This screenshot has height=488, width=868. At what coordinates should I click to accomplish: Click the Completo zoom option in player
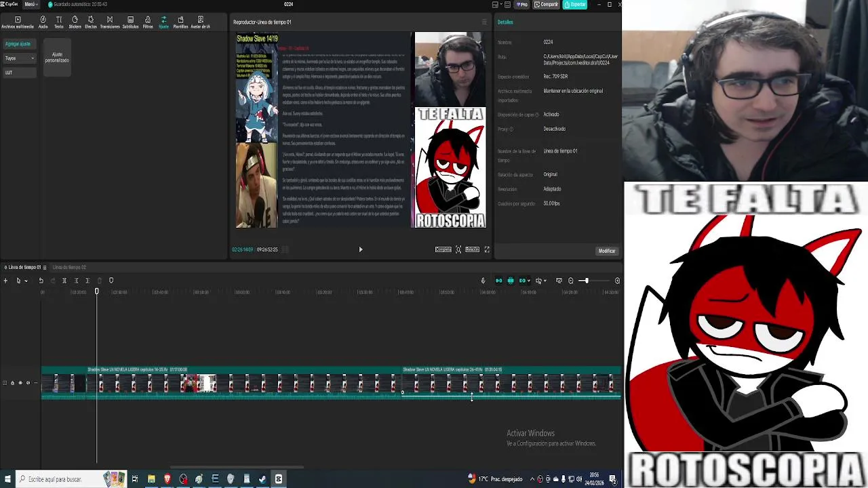click(443, 249)
